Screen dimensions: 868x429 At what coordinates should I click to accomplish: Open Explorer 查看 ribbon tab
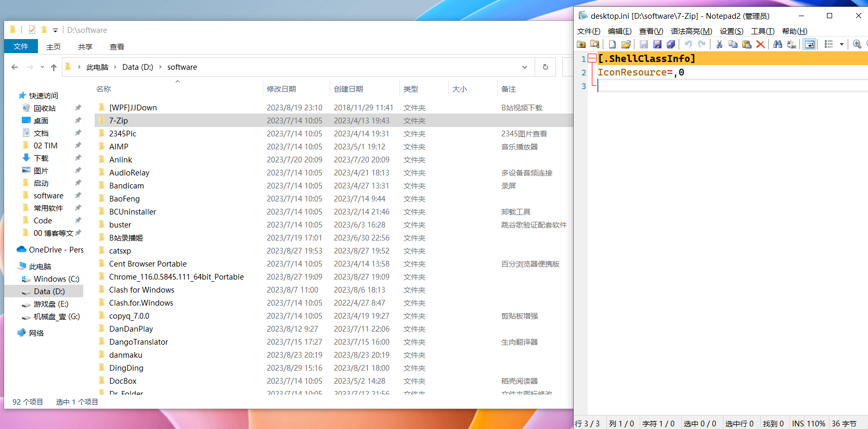tap(117, 47)
